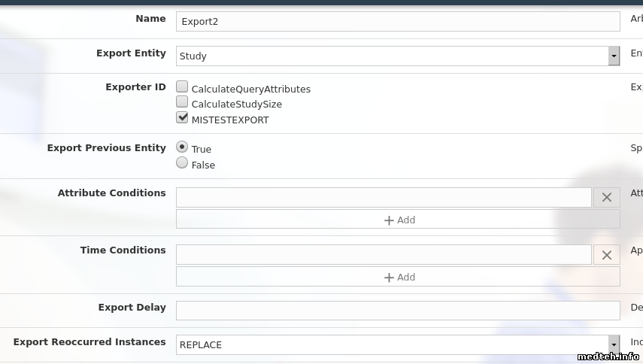
Task: Add a new Attribute Conditions row
Action: coord(398,220)
